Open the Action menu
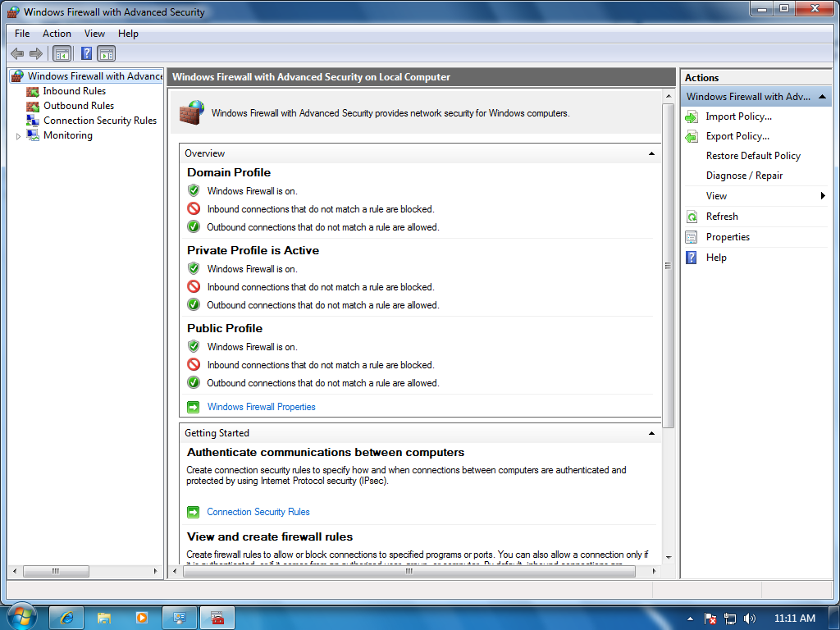 [x=57, y=33]
